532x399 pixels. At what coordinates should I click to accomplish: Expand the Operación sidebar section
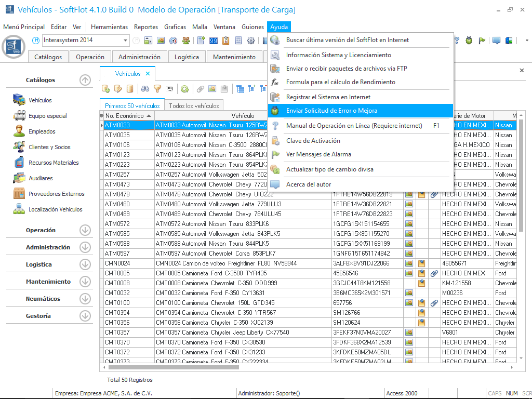85,230
